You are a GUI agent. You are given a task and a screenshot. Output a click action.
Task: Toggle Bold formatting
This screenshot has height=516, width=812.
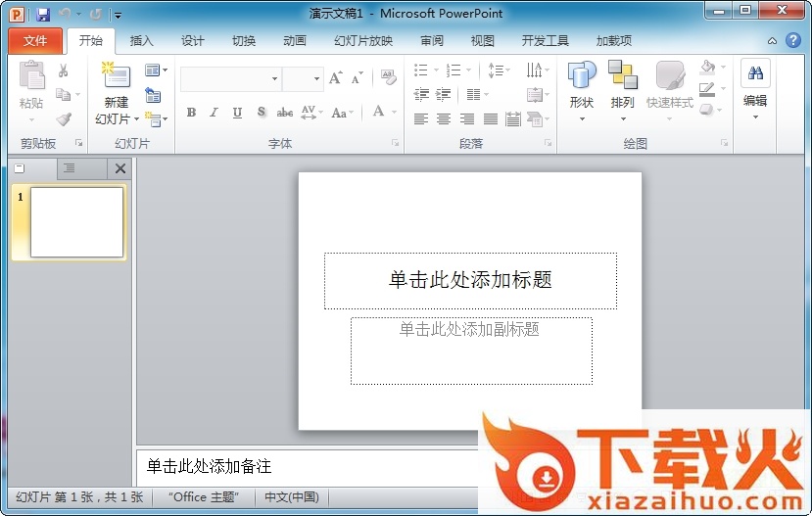coord(191,113)
